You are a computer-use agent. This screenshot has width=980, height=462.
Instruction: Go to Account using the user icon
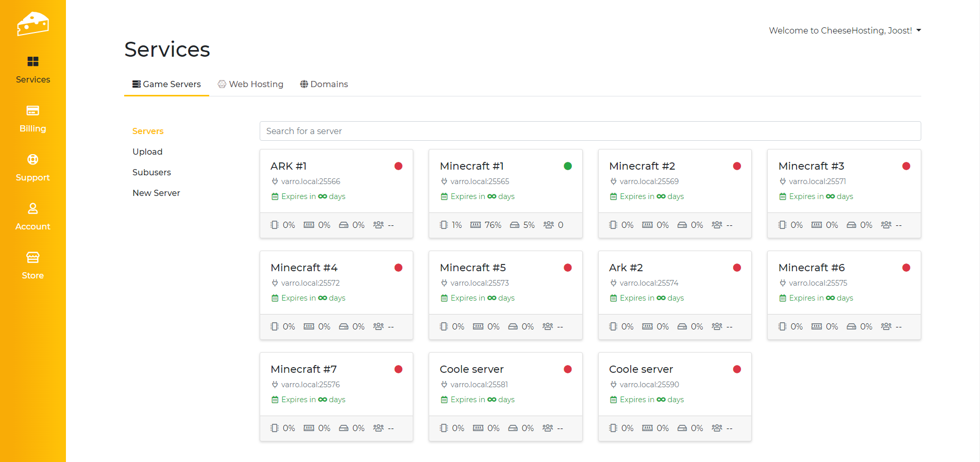(32, 209)
